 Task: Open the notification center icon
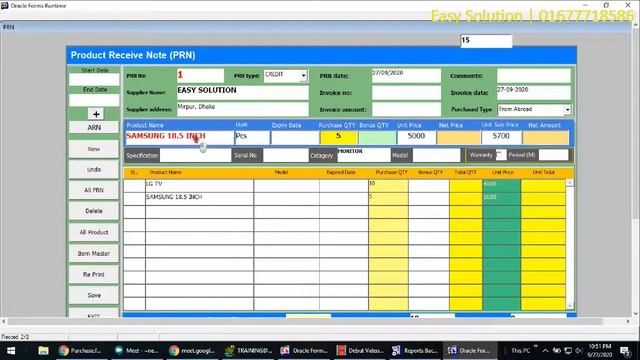point(625,351)
